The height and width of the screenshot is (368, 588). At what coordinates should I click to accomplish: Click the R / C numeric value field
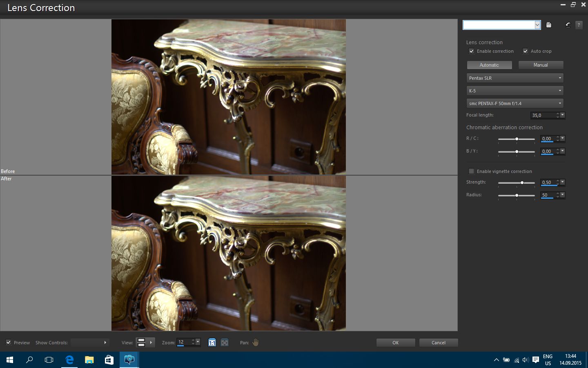click(x=548, y=139)
